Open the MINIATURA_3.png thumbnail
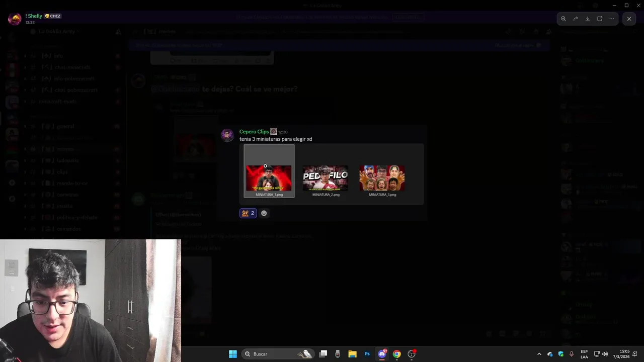This screenshot has width=644, height=362. [382, 178]
